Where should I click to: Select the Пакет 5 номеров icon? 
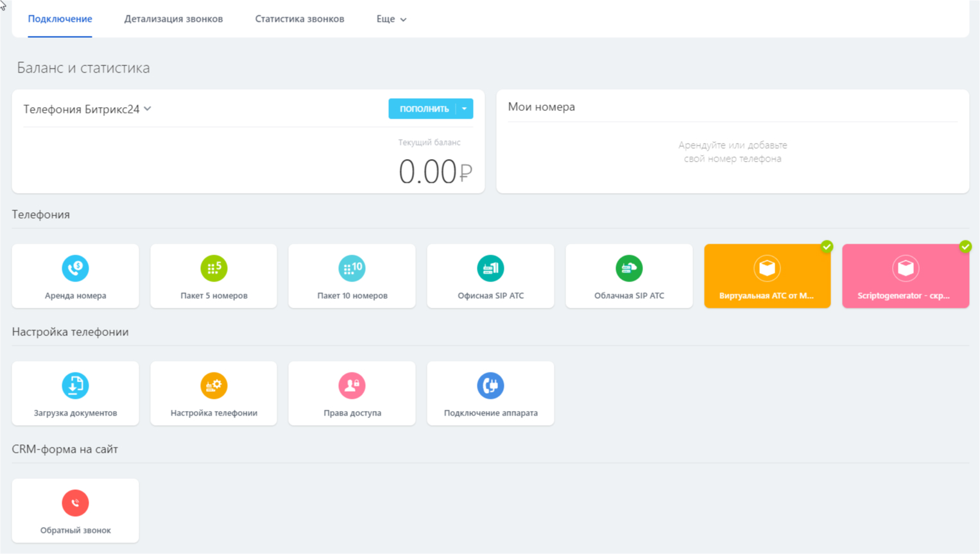214,268
